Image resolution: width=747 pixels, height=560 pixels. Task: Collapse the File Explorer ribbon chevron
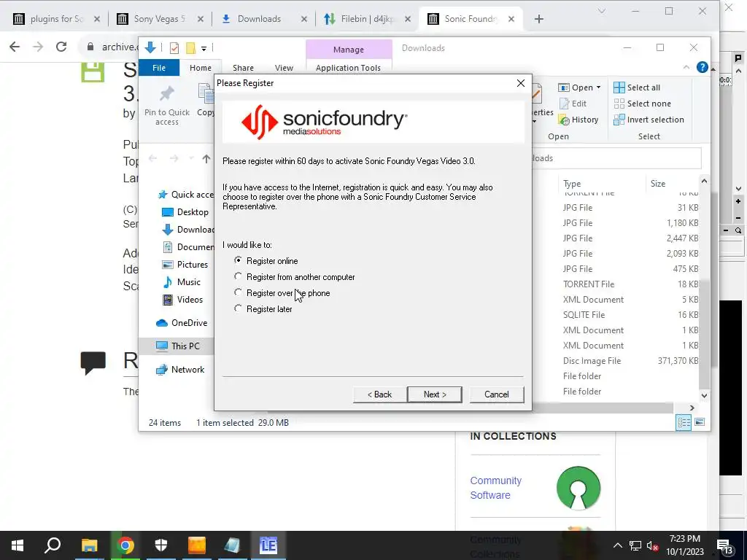pyautogui.click(x=686, y=67)
